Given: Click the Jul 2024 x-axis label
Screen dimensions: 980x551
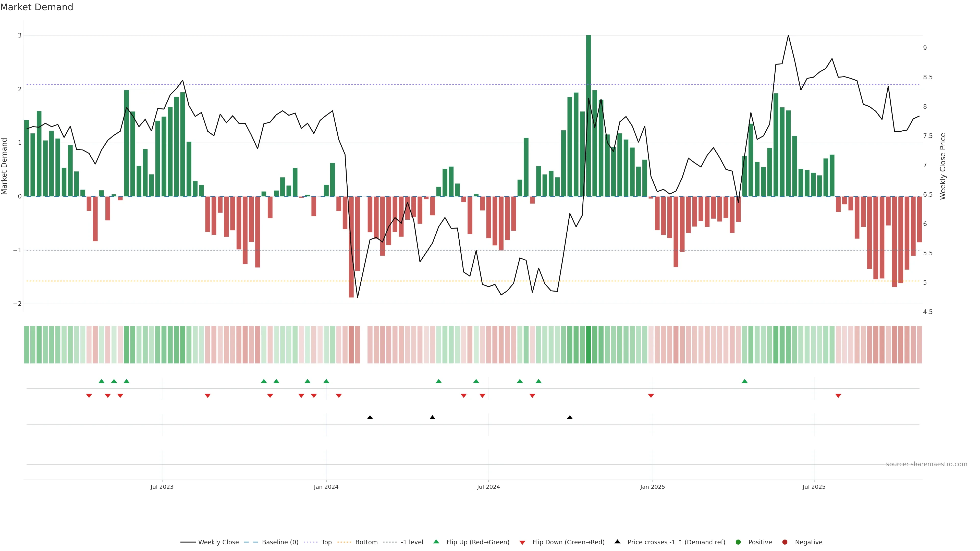Looking at the screenshot, I should (488, 487).
